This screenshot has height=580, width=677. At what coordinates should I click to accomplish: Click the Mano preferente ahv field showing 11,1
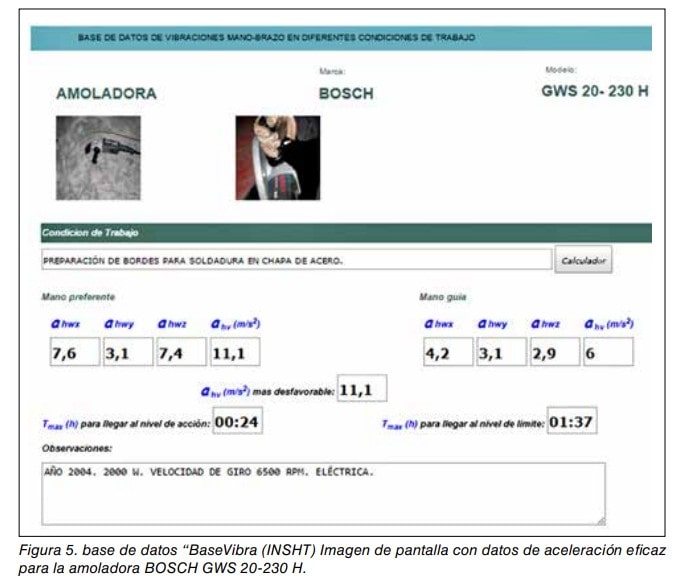[235, 352]
